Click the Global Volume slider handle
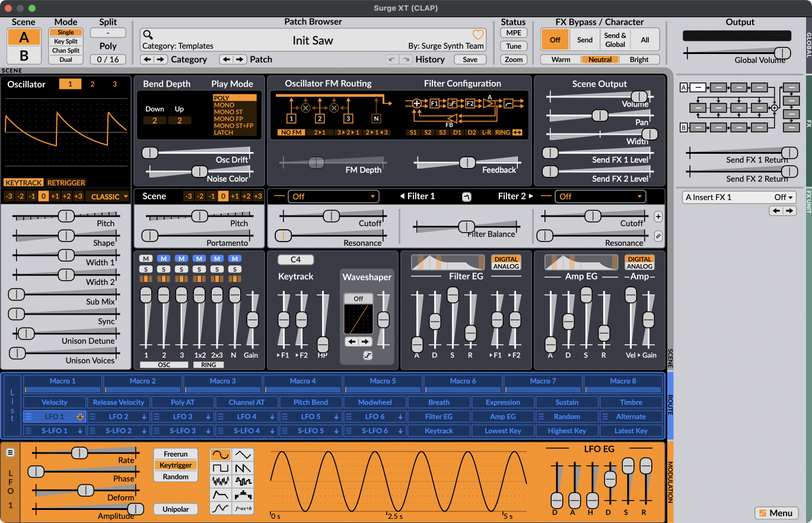This screenshot has height=523, width=812. pos(782,52)
